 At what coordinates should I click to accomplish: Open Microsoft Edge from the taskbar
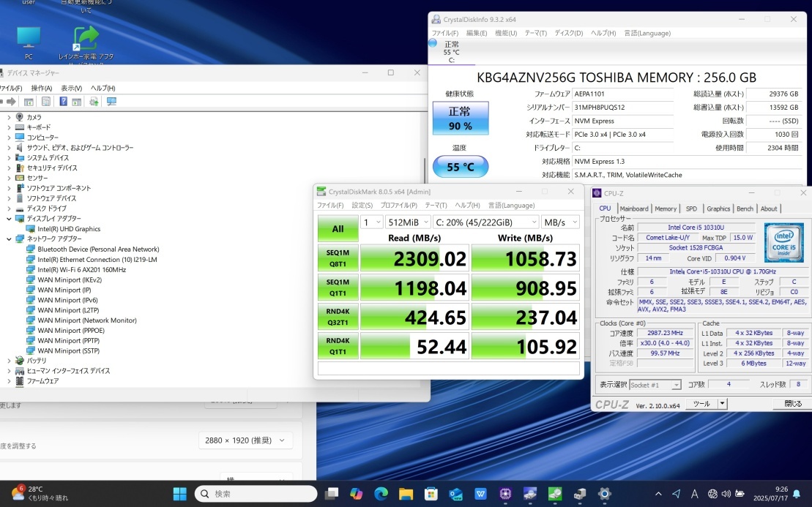click(x=381, y=494)
